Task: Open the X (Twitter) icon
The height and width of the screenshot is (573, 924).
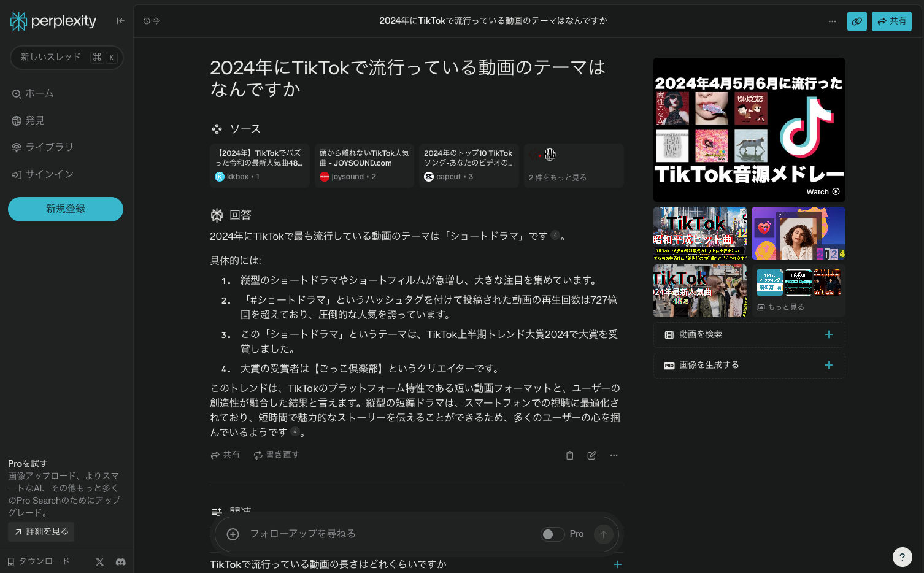Action: point(100,561)
